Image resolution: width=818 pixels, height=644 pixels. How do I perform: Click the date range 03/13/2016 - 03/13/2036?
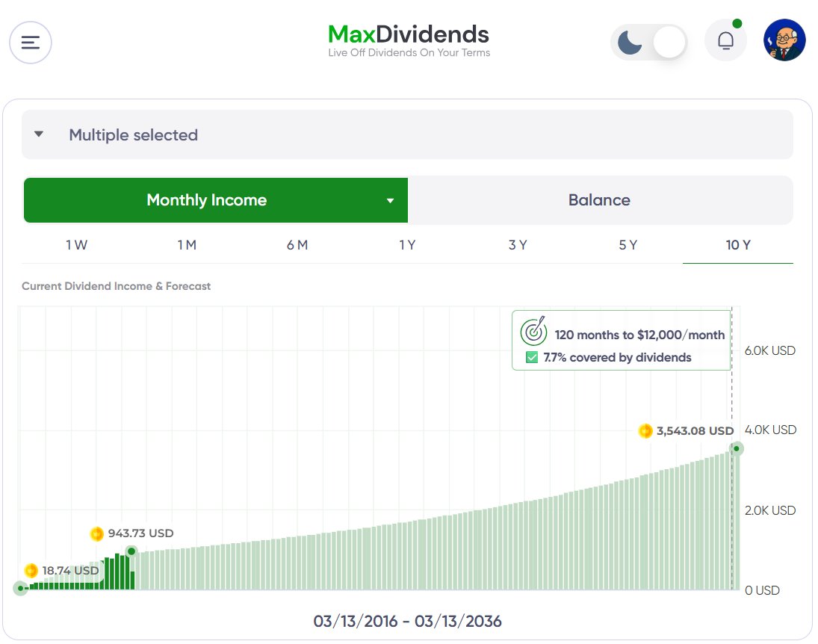pyautogui.click(x=407, y=622)
